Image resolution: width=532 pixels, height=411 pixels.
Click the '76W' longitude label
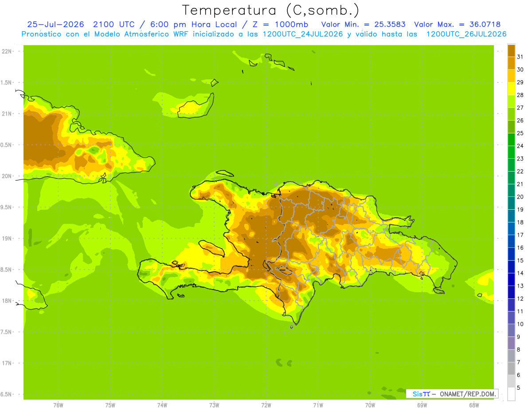58,405
